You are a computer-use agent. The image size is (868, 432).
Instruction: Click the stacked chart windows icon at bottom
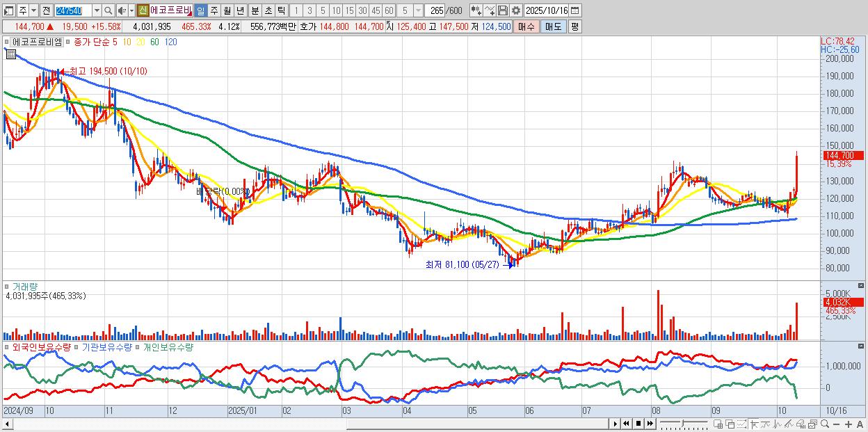(x=812, y=424)
